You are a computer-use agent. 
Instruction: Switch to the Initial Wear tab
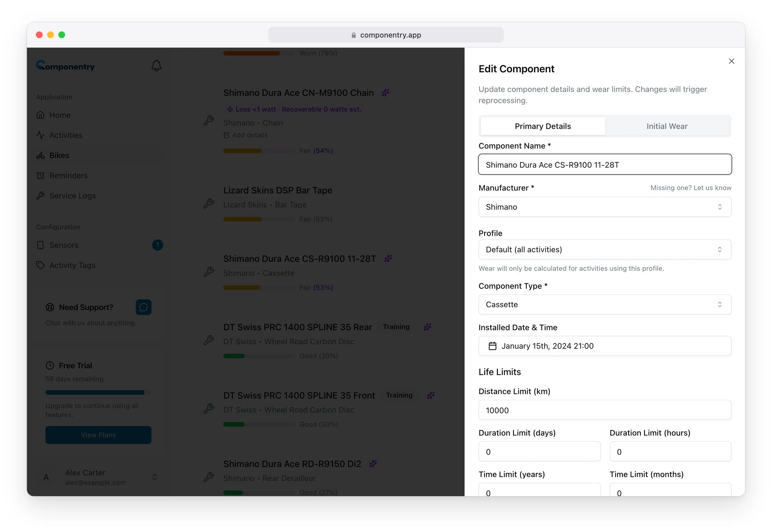[x=667, y=126]
